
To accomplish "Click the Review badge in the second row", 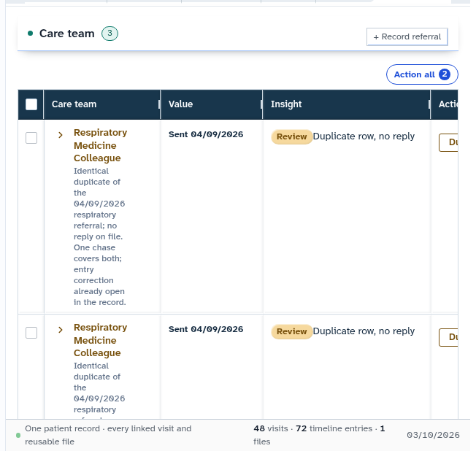I will pos(291,331).
